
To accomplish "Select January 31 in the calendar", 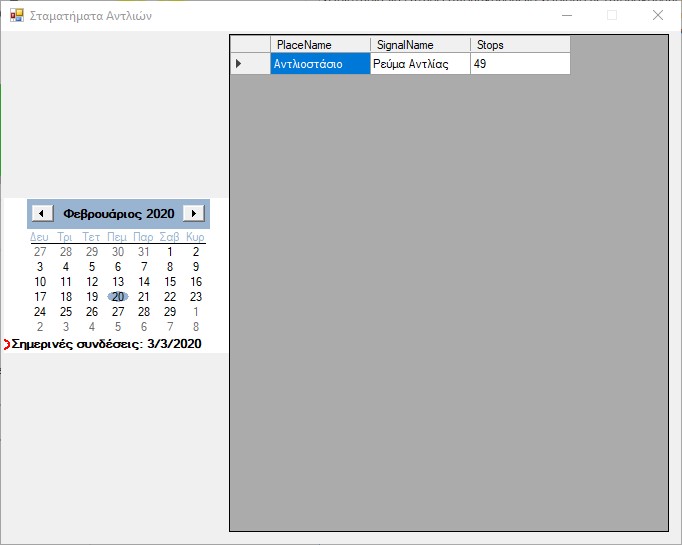I will coord(144,251).
